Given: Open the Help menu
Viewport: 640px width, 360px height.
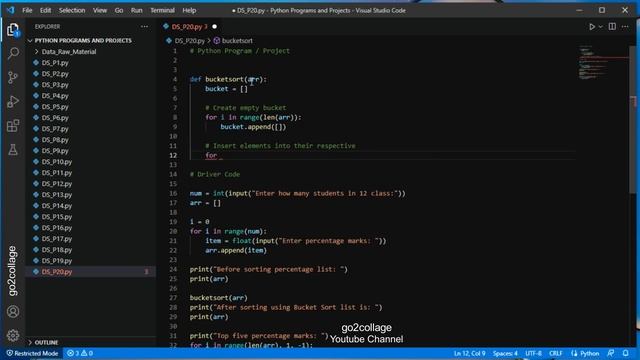Looking at the screenshot, I should click(x=189, y=10).
